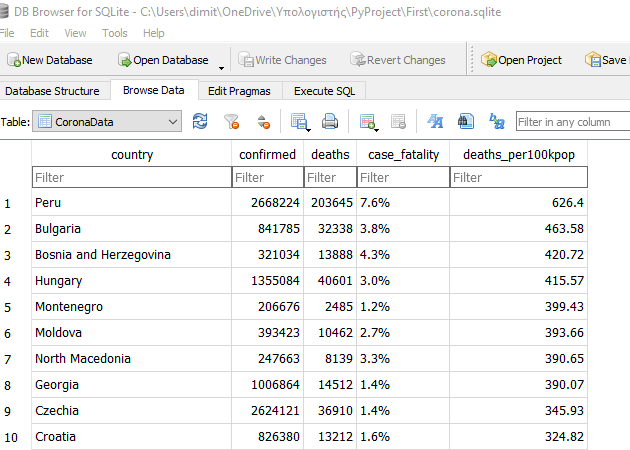
Task: Select the North Macedonia cell
Action: point(132,358)
